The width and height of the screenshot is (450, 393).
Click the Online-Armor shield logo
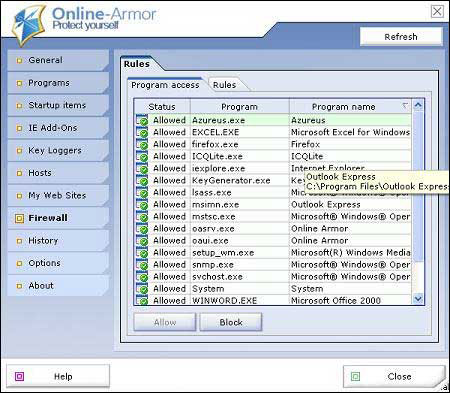click(28, 25)
